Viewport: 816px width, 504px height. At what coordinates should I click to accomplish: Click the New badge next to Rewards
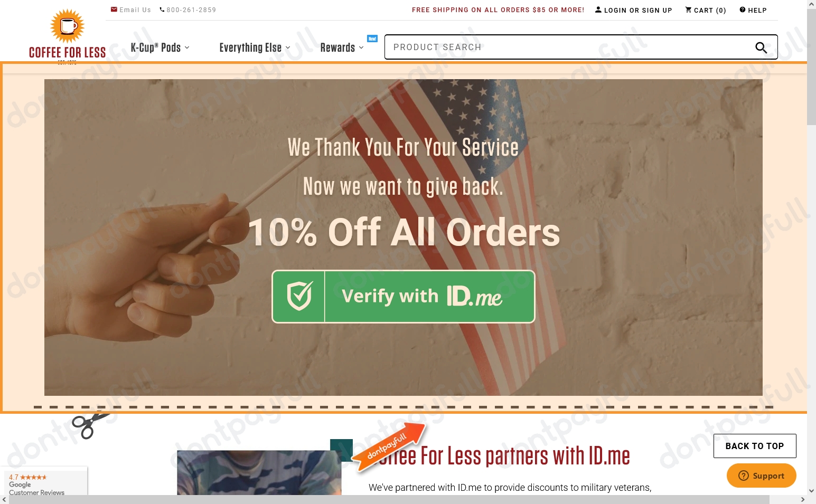pos(372,39)
